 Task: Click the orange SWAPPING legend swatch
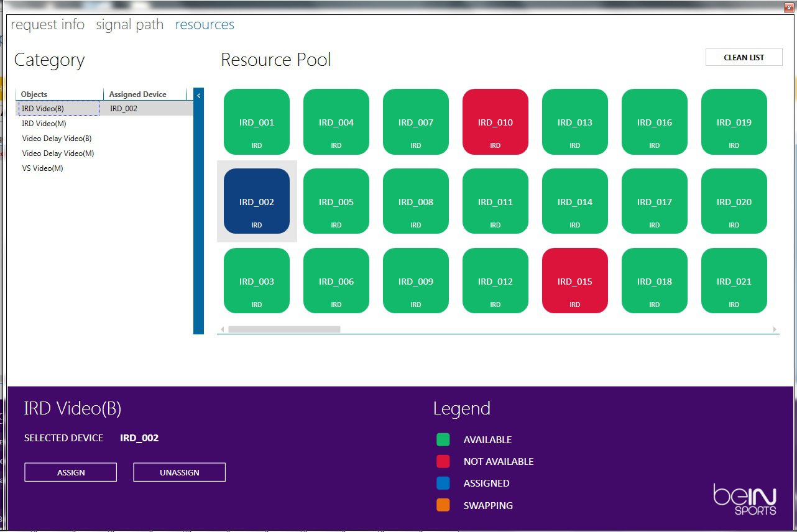click(x=443, y=505)
